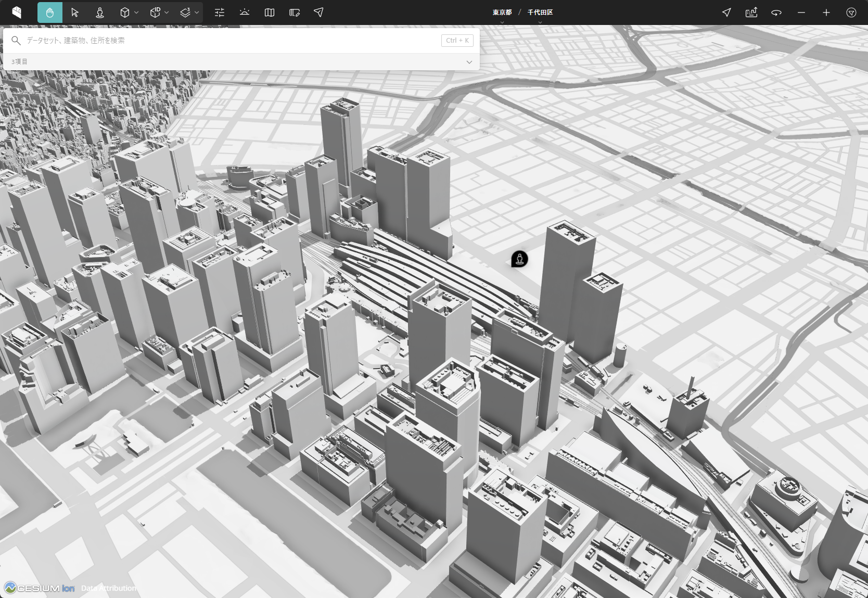Select the ID cube selection tool
The height and width of the screenshot is (598, 868).
155,12
